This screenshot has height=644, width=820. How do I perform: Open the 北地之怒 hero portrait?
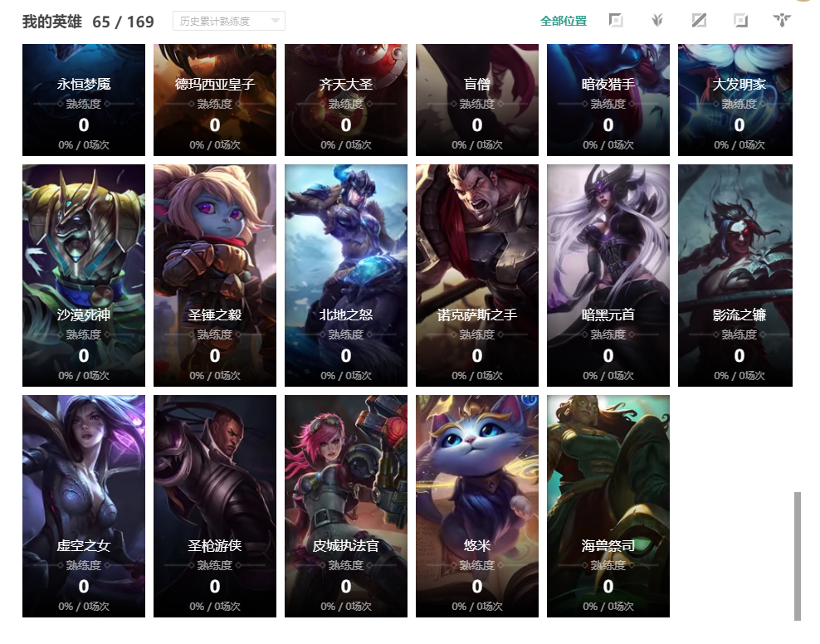[x=345, y=276]
